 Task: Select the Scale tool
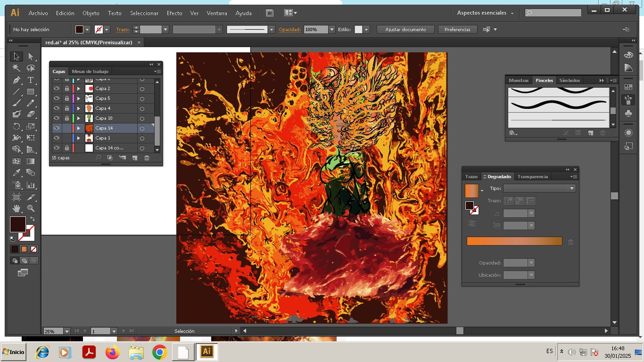coord(31,126)
